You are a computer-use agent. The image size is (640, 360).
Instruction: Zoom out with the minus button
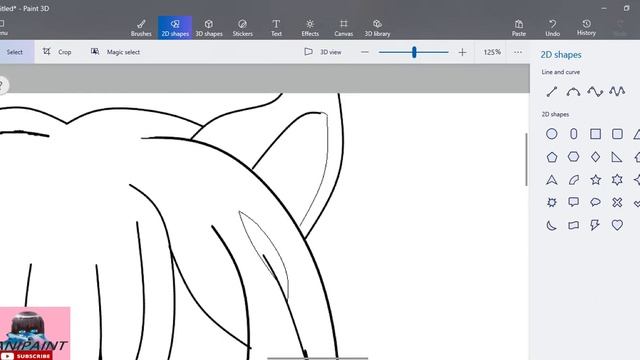pos(365,52)
